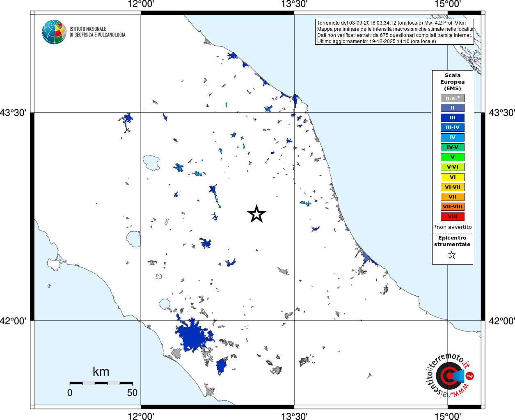
Task: Select the III intensity legend swatch
Action: [x=453, y=118]
